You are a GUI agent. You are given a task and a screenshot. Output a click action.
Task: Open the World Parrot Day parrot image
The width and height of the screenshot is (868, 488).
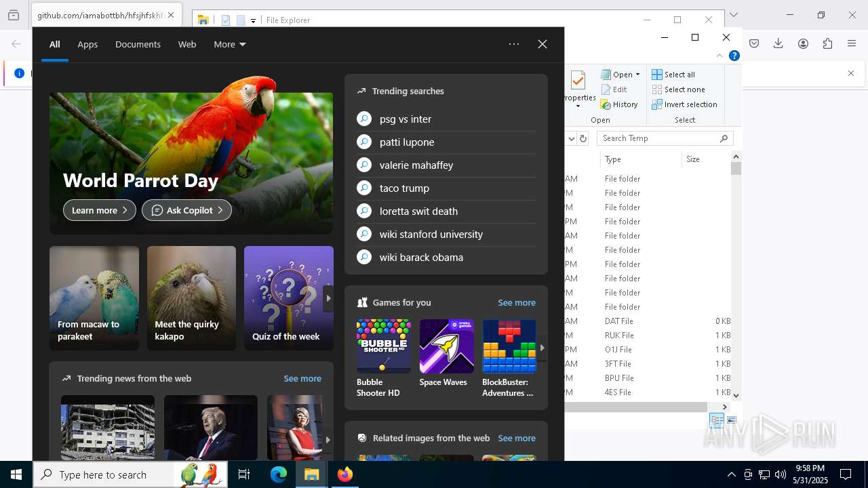point(191,155)
